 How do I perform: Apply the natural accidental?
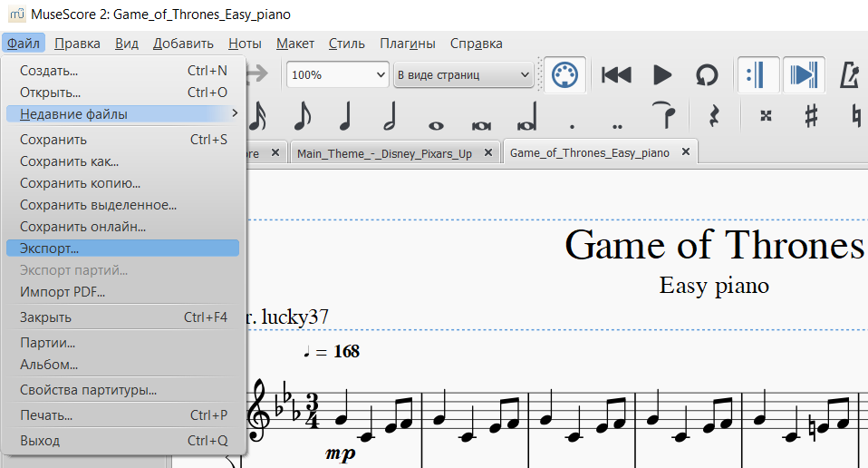tap(857, 116)
